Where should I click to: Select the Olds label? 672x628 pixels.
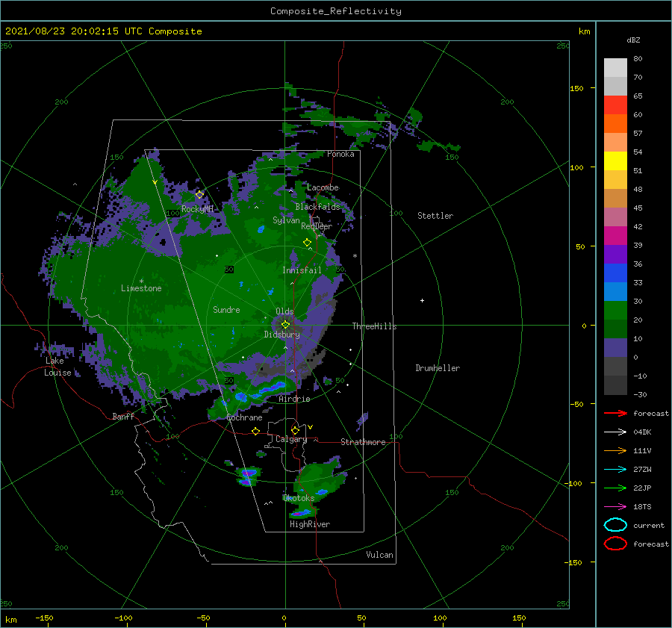point(284,311)
